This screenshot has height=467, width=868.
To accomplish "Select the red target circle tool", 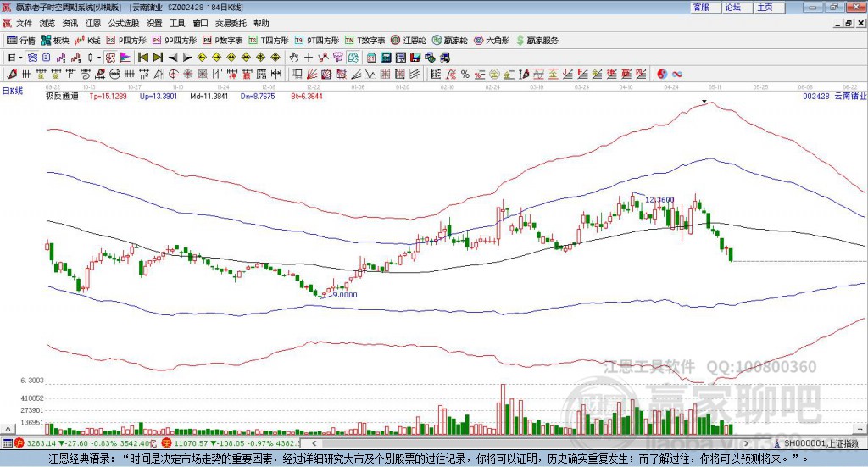I will click(x=173, y=74).
